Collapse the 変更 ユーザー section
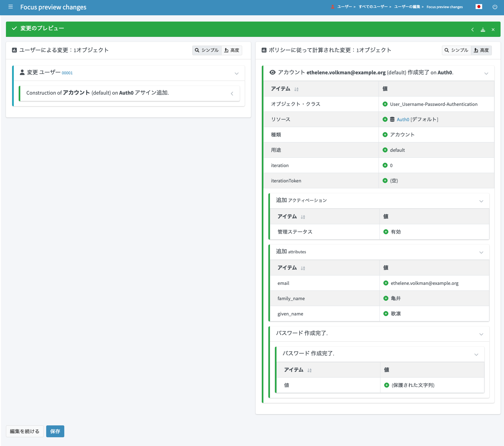Screen dimensions: 504x446 [x=237, y=73]
